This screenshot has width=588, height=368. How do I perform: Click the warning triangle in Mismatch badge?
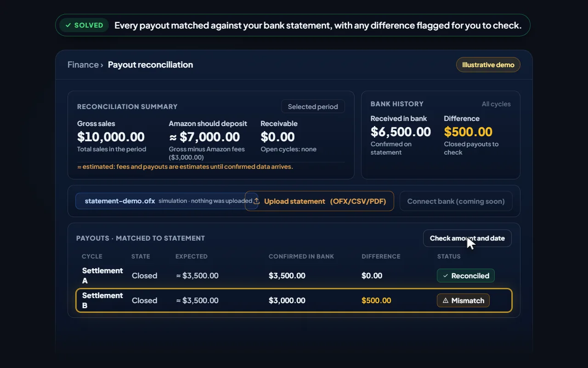445,300
